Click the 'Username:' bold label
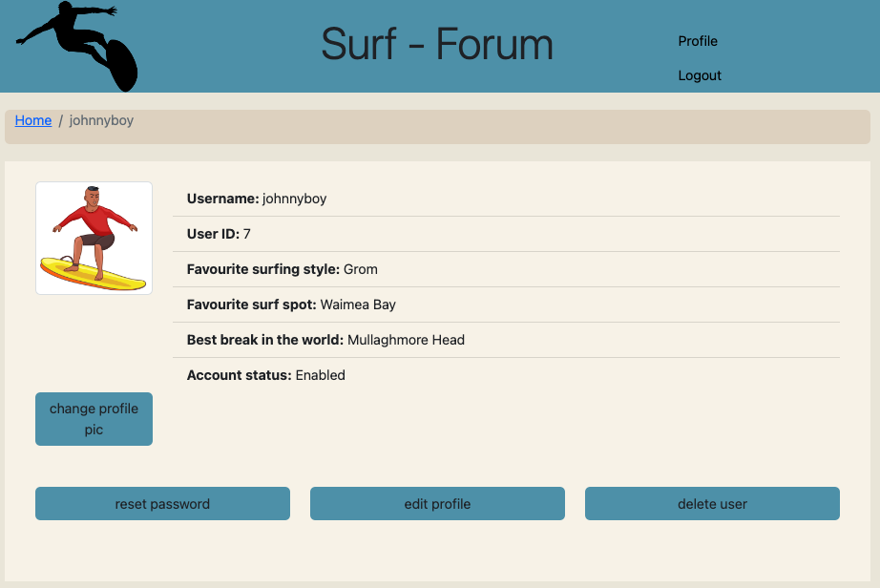 (x=223, y=199)
